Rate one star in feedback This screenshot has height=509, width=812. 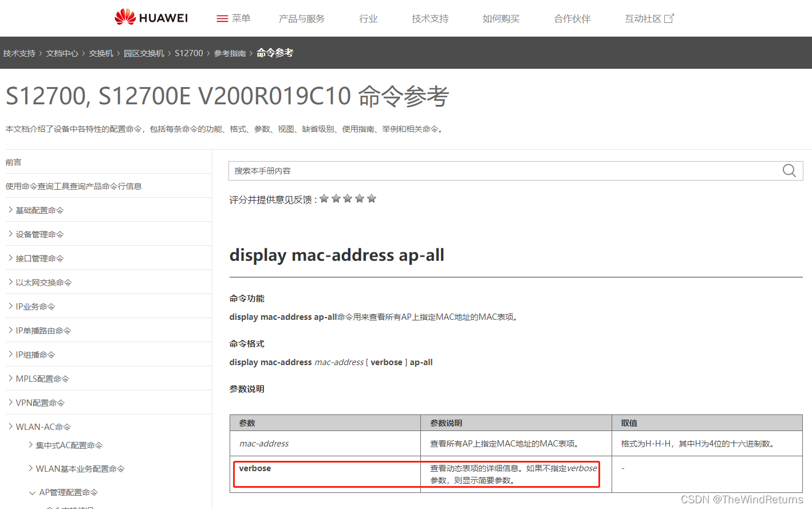324,198
